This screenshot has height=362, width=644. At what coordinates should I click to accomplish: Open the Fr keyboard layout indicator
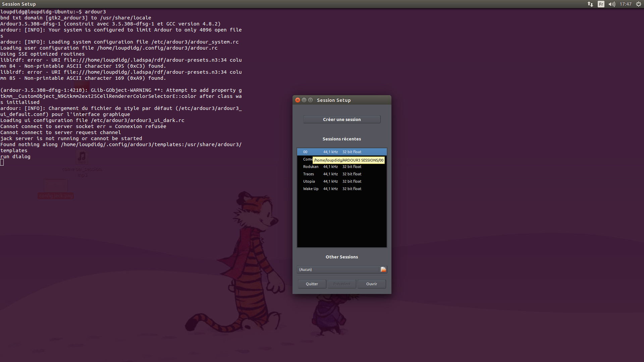click(601, 4)
